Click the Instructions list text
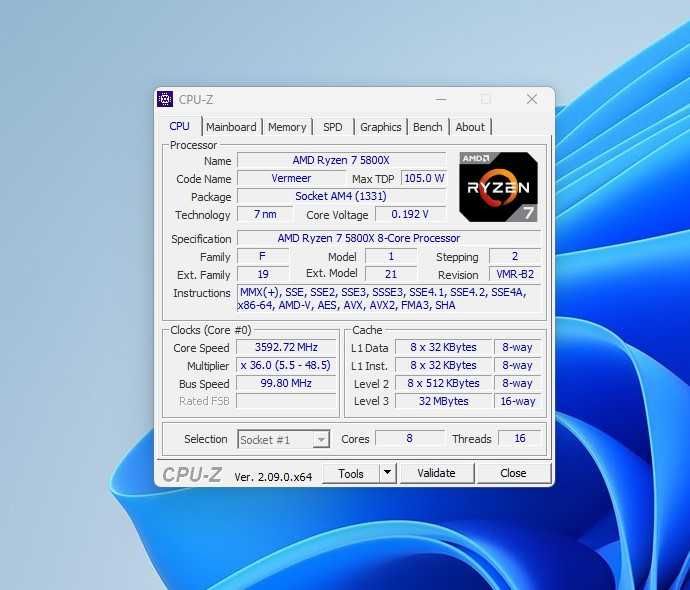Screen dimensions: 690x590 click(389, 299)
